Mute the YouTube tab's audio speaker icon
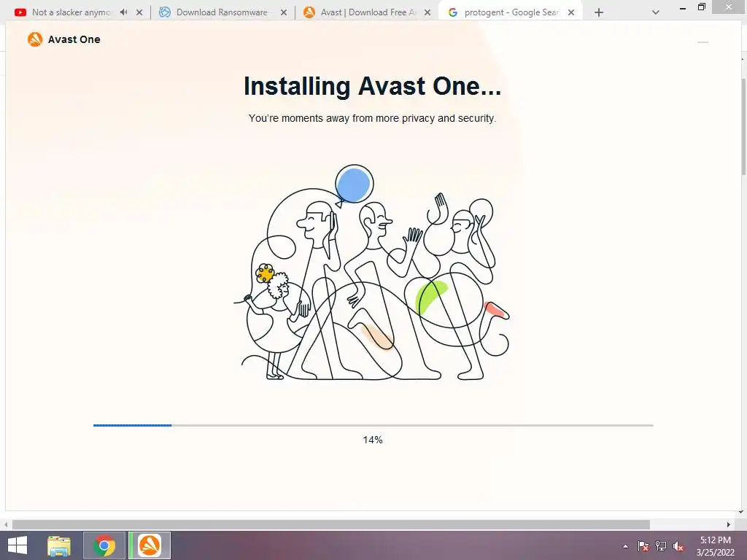 pyautogui.click(x=124, y=12)
